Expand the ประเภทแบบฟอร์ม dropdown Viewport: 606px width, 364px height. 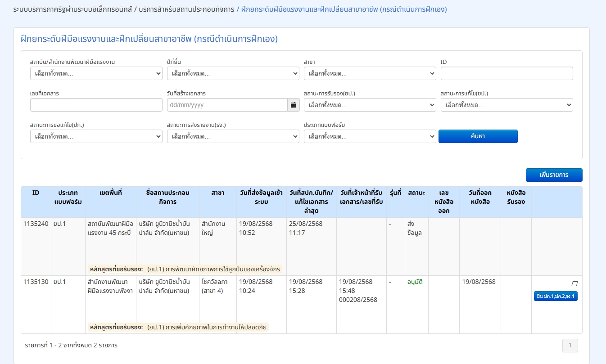click(x=370, y=136)
